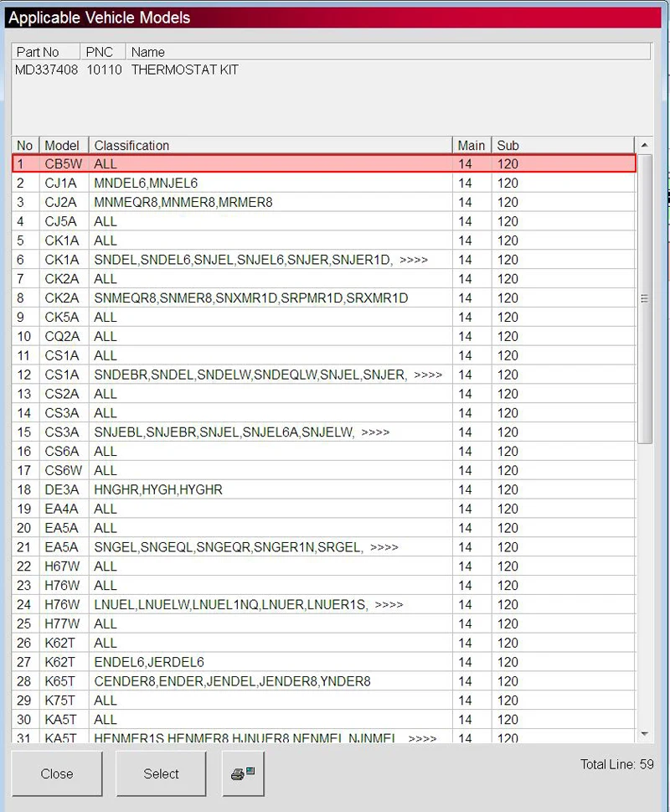
Task: Select row 30 KA5T ALL
Action: click(324, 719)
